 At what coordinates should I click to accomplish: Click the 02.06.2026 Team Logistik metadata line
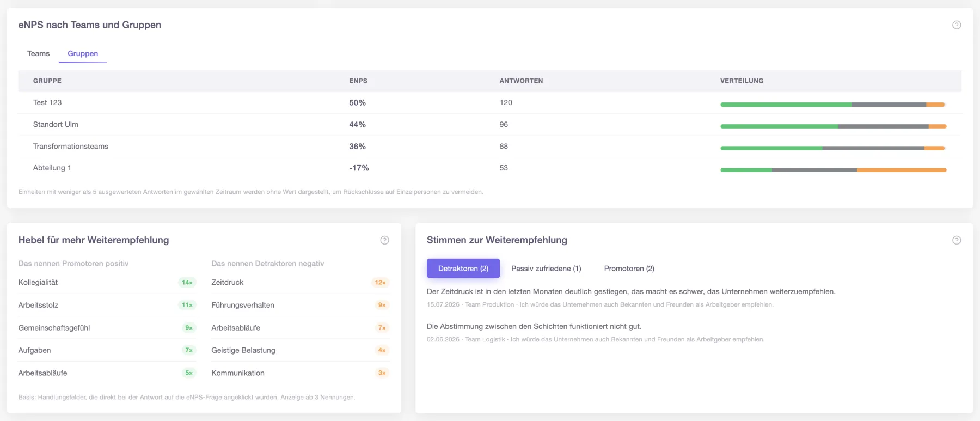tap(596, 339)
